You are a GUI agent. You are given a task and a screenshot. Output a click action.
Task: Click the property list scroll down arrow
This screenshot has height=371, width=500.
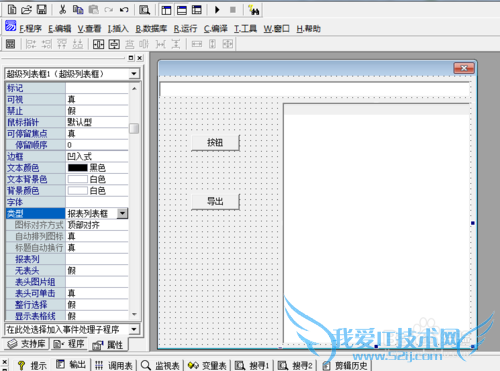134,314
